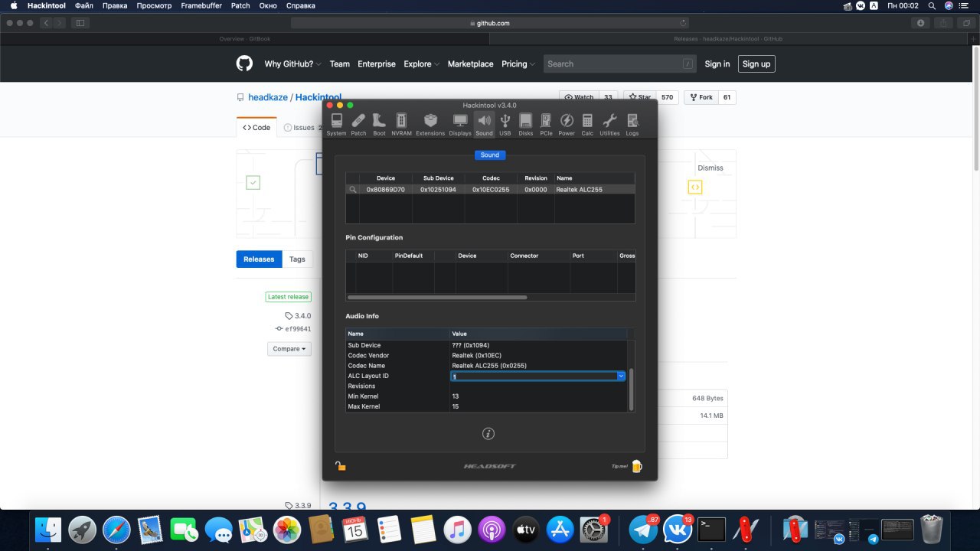Open Terminal from the Dock
The image size is (980, 551).
tap(713, 529)
